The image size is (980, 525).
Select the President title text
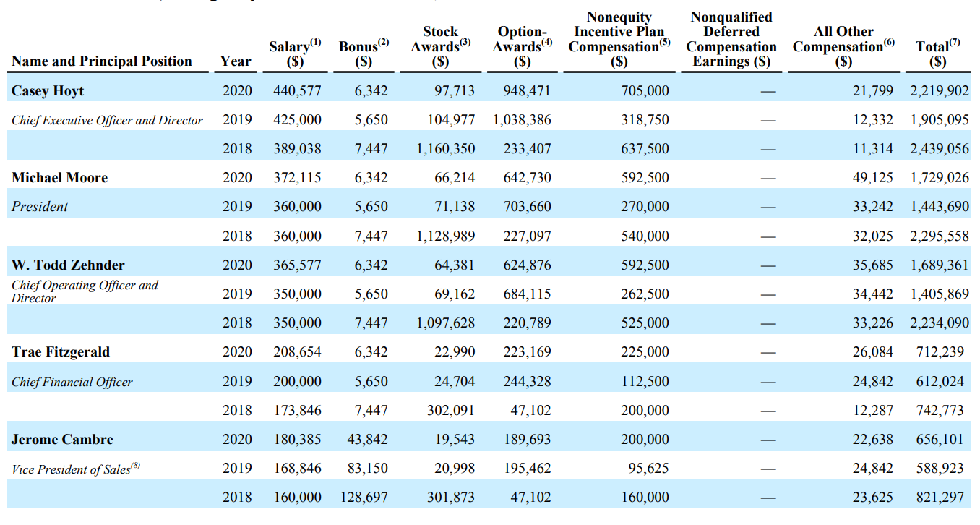[x=40, y=207]
